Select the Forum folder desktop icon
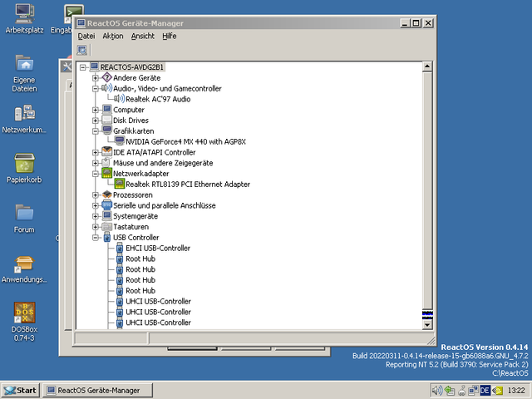 click(24, 213)
